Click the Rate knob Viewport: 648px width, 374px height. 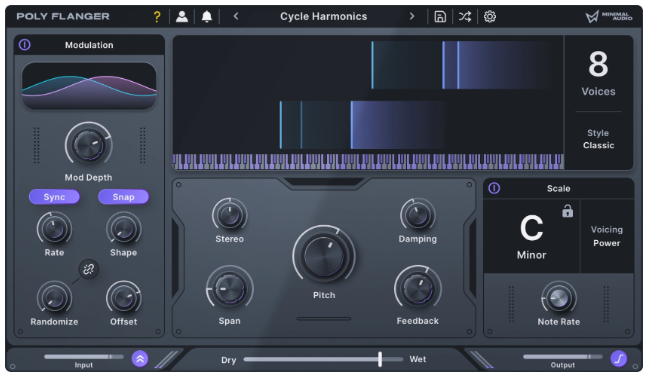(x=54, y=229)
